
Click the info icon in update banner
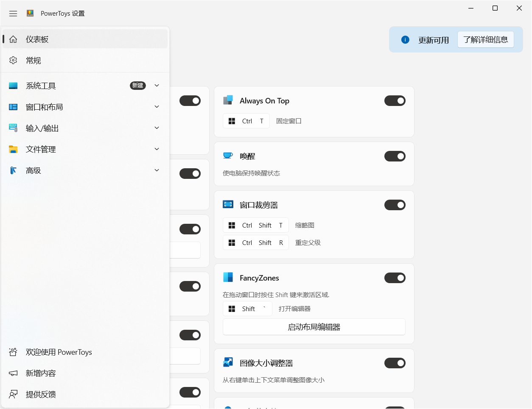point(405,40)
